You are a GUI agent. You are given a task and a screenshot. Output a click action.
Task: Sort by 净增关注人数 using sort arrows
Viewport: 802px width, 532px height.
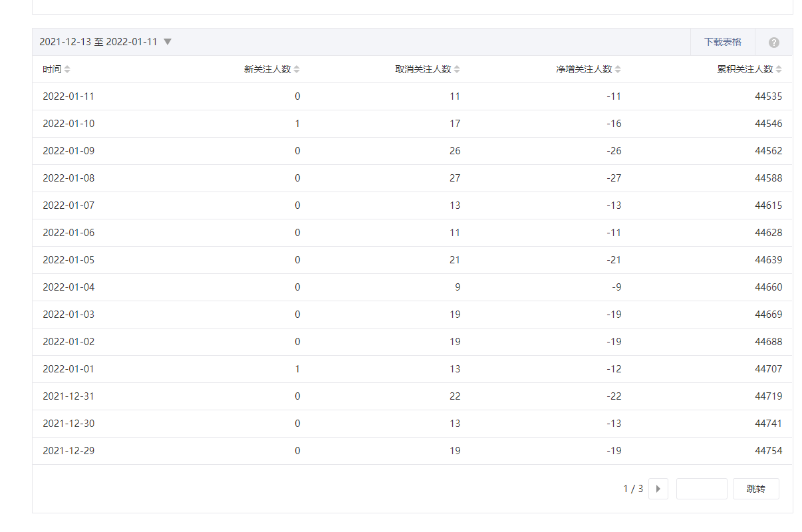618,69
